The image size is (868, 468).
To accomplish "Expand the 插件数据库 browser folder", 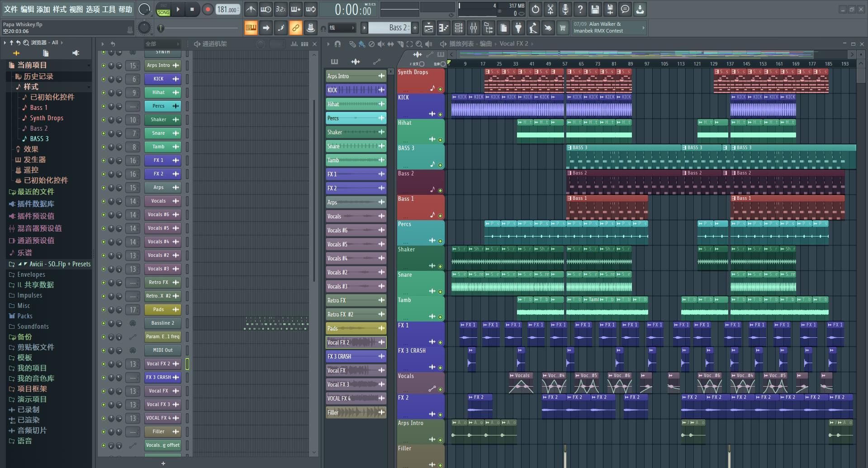I will (x=36, y=204).
